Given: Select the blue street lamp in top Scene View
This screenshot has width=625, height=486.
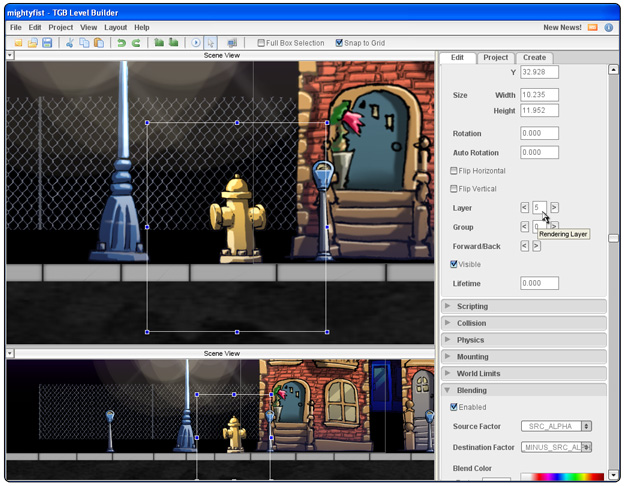Looking at the screenshot, I should click(x=120, y=163).
